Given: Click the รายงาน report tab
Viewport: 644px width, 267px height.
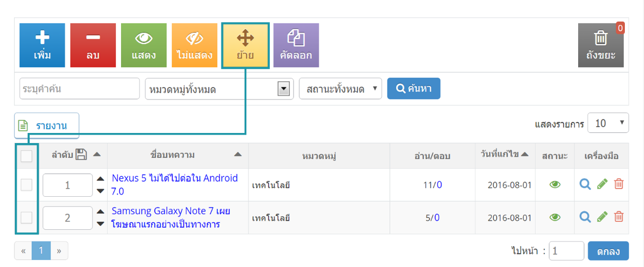Looking at the screenshot, I should point(47,126).
